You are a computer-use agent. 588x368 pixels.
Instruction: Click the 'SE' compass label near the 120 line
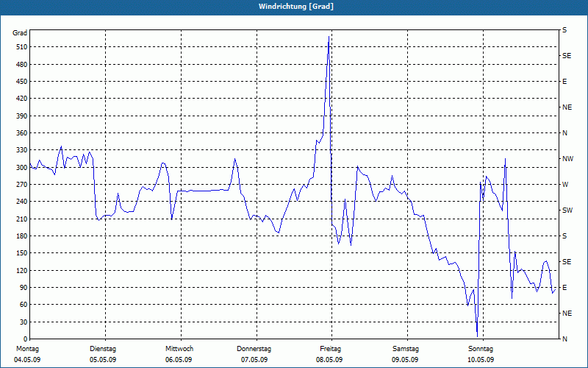coord(567,262)
